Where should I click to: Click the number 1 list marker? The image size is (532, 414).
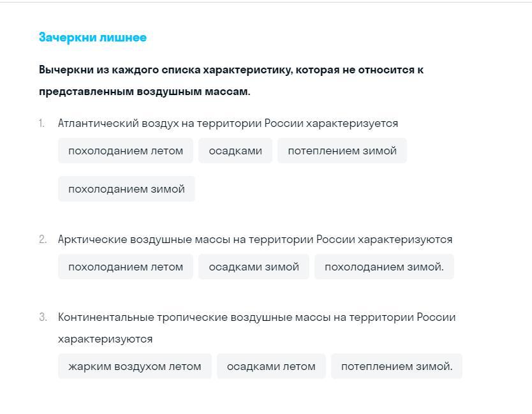coord(41,124)
